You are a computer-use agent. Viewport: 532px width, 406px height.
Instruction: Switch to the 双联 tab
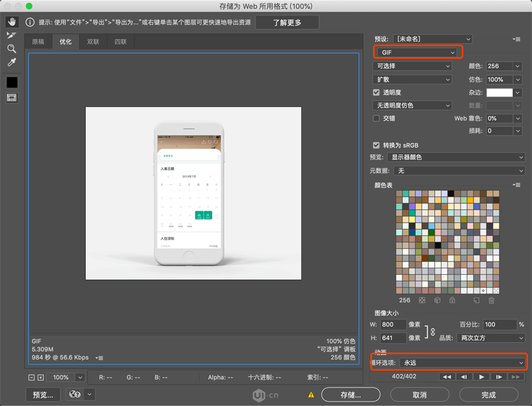coord(93,42)
